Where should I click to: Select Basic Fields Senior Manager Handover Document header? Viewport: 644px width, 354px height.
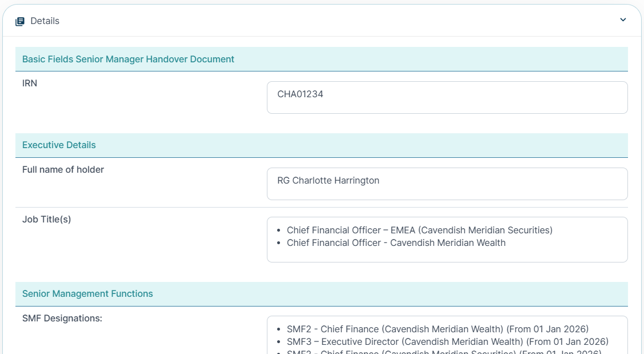(128, 59)
